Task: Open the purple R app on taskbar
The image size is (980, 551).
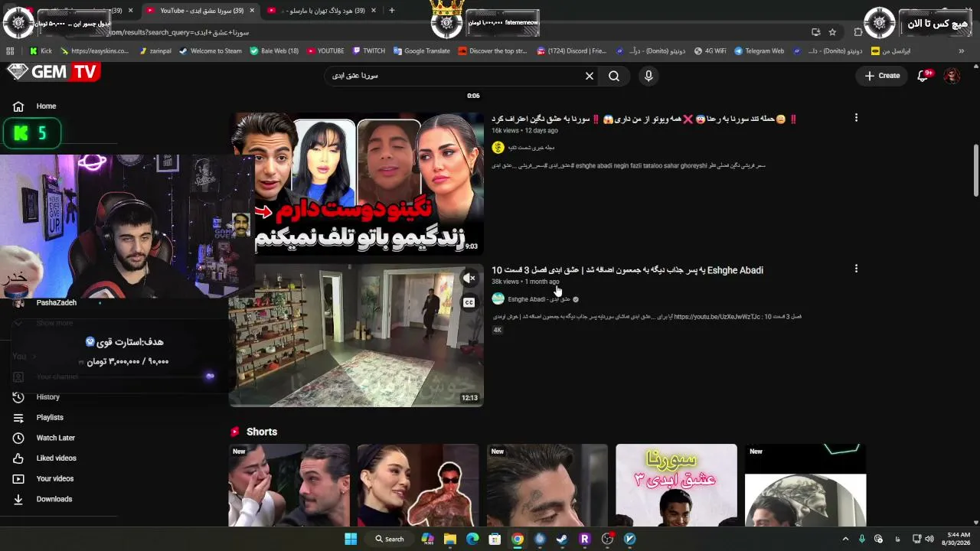Action: (x=585, y=539)
